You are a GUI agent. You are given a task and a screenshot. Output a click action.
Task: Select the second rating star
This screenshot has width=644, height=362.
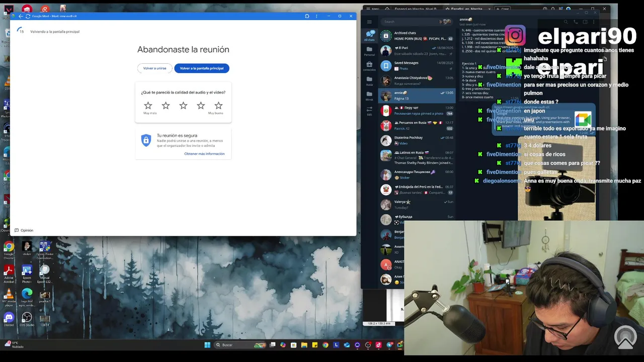[166, 106]
